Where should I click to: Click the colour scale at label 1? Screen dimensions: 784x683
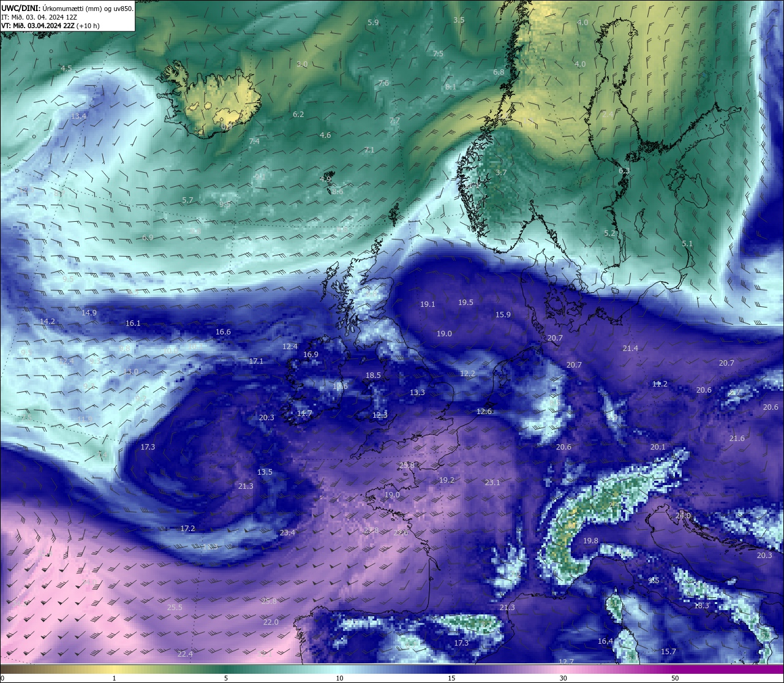coord(114,678)
